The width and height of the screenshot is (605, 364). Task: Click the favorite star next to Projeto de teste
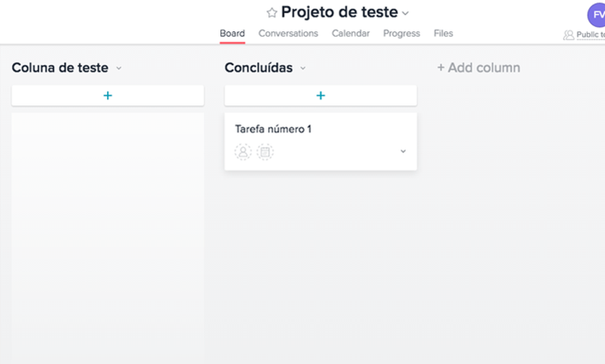pyautogui.click(x=272, y=13)
